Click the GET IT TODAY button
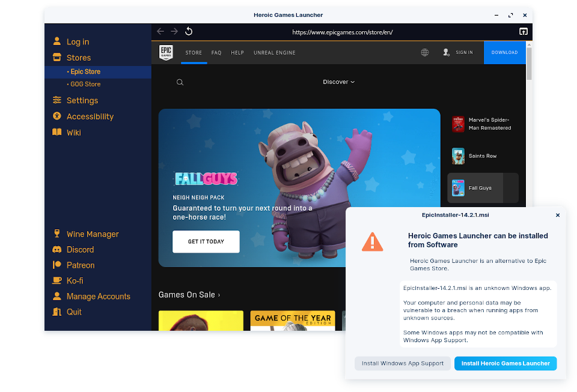The width and height of the screenshot is (577, 392). (x=206, y=241)
